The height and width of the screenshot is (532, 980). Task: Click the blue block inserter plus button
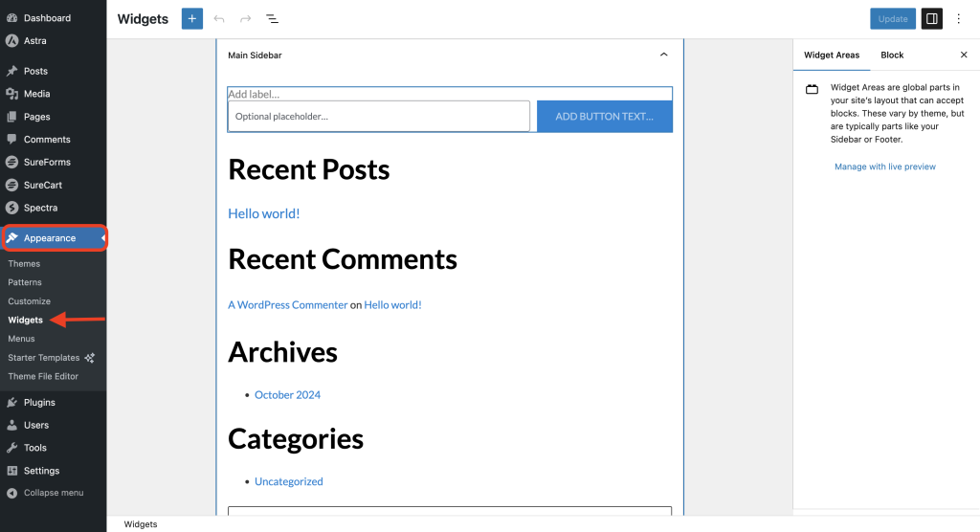(x=192, y=19)
